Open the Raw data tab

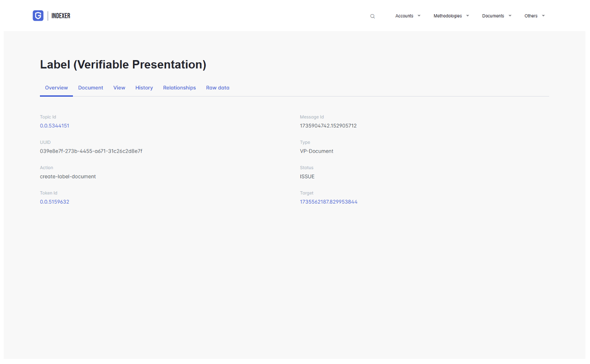pos(217,88)
